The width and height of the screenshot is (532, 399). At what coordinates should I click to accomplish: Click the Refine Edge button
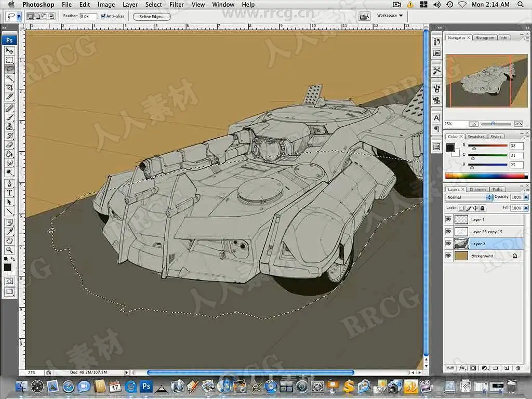[x=152, y=17]
